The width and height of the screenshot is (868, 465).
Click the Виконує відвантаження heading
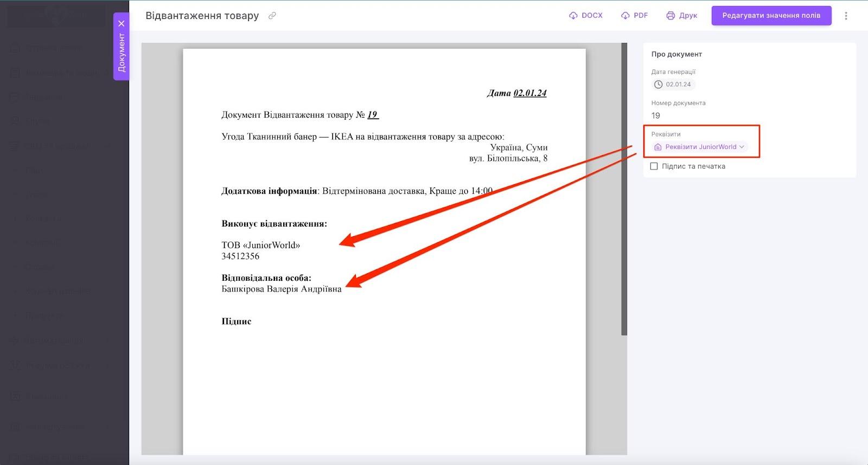pyautogui.click(x=274, y=223)
